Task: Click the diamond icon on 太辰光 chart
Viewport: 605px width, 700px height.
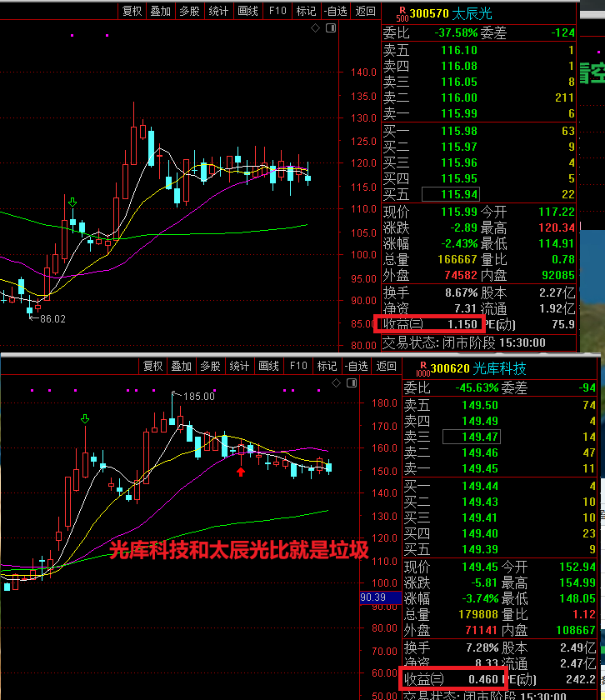Action: (316, 28)
